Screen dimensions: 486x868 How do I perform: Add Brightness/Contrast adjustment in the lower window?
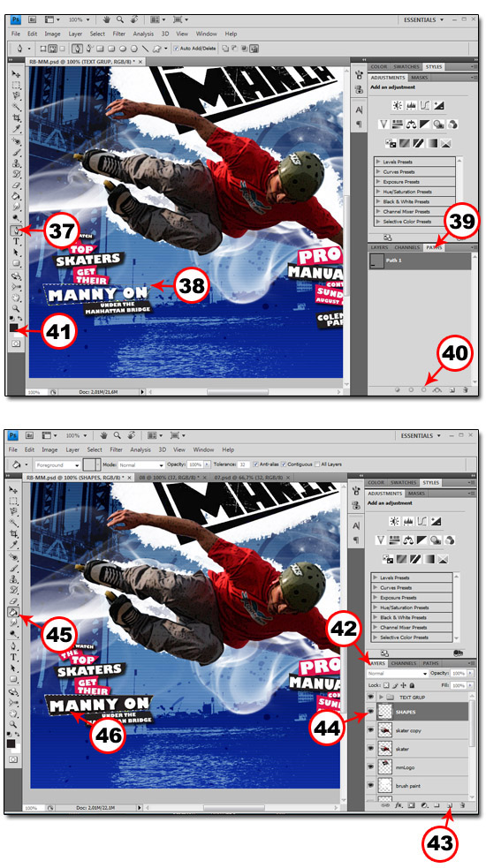tap(394, 520)
